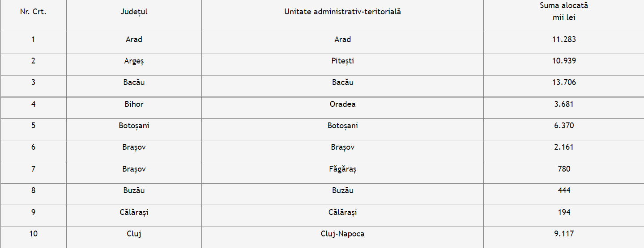Select row number 10 cell
644x248 pixels.
point(33,234)
